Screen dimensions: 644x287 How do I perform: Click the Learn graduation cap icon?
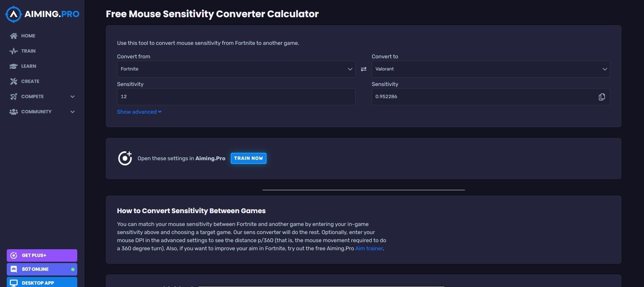pyautogui.click(x=13, y=66)
